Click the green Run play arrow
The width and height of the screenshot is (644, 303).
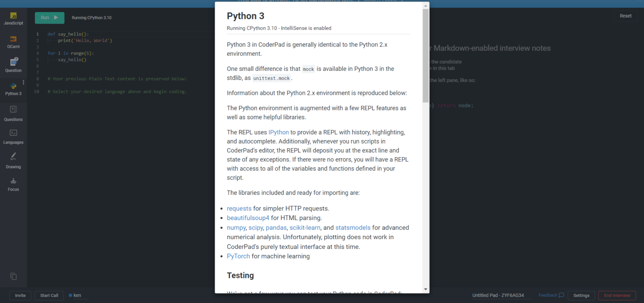[x=56, y=18]
